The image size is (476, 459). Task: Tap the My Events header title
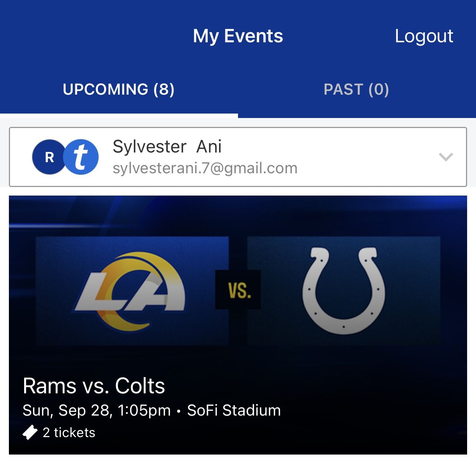click(238, 36)
